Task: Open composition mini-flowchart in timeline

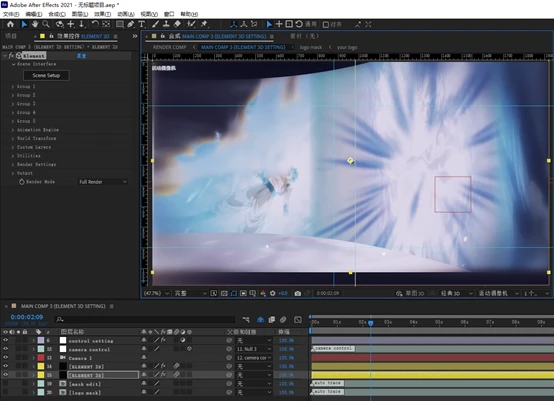Action: 246,320
